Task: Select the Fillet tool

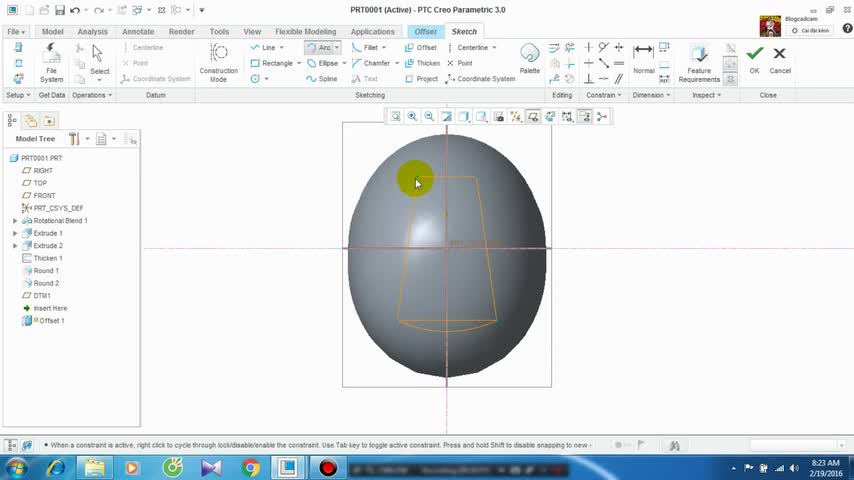Action: tap(365, 47)
